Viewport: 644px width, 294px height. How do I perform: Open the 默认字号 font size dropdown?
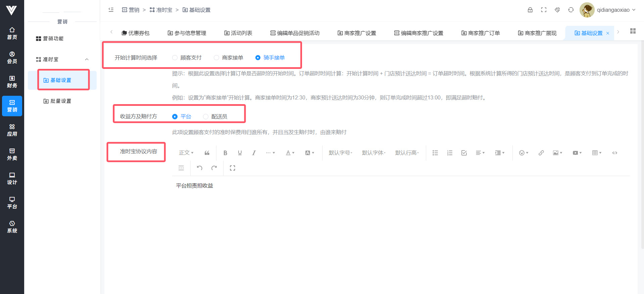(x=340, y=153)
